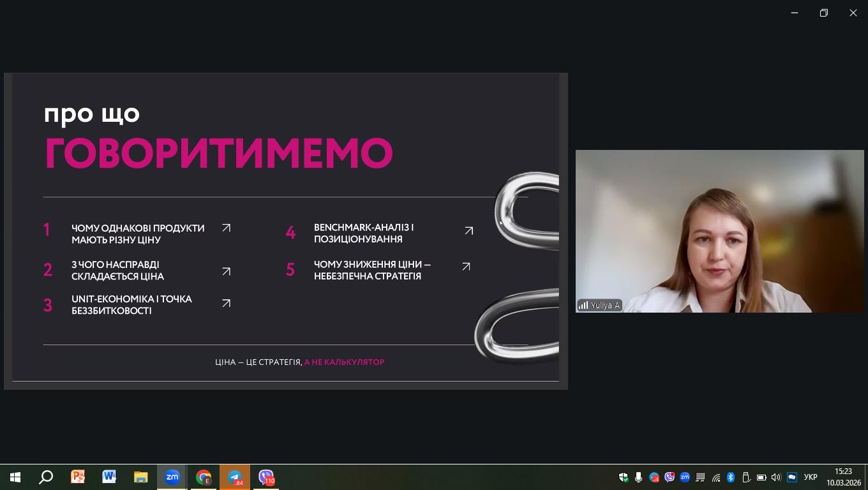The width and height of the screenshot is (868, 490).
Task: Click the microphone tray icon
Action: 638,477
